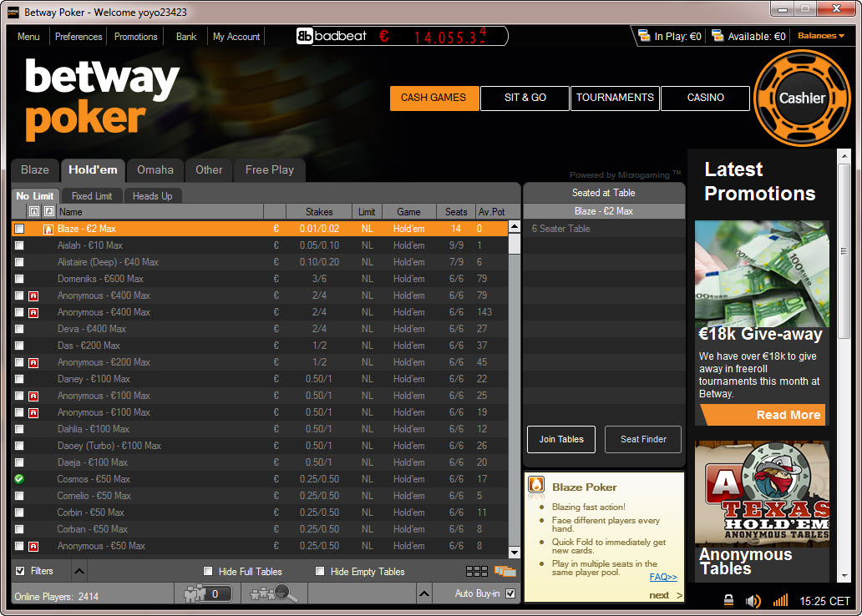The width and height of the screenshot is (862, 616).
Task: Open the SIT & GO section
Action: pos(525,98)
